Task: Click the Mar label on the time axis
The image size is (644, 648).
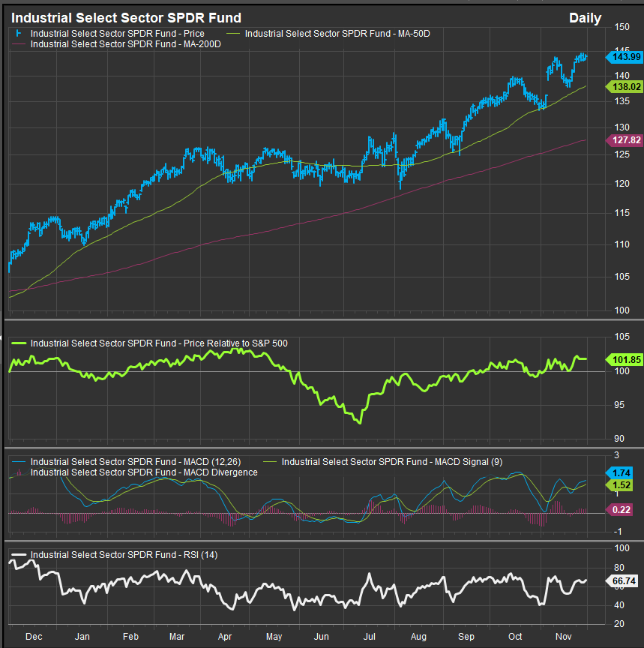Action: [177, 637]
